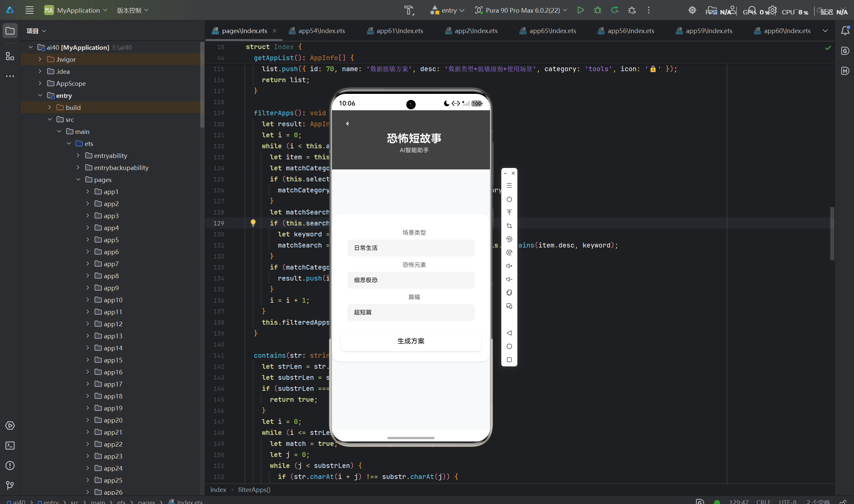Click the lightbulb quick-fix on line 129
Viewport: 854px width, 504px height.
(x=253, y=223)
